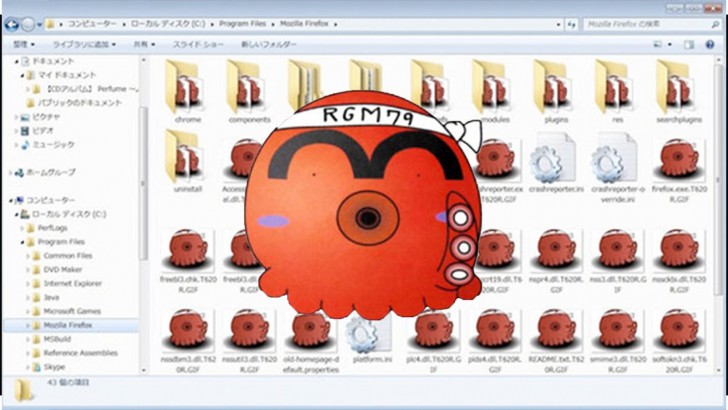Collapse the コンピューター tree node arrow
The width and height of the screenshot is (728, 410).
(x=11, y=200)
